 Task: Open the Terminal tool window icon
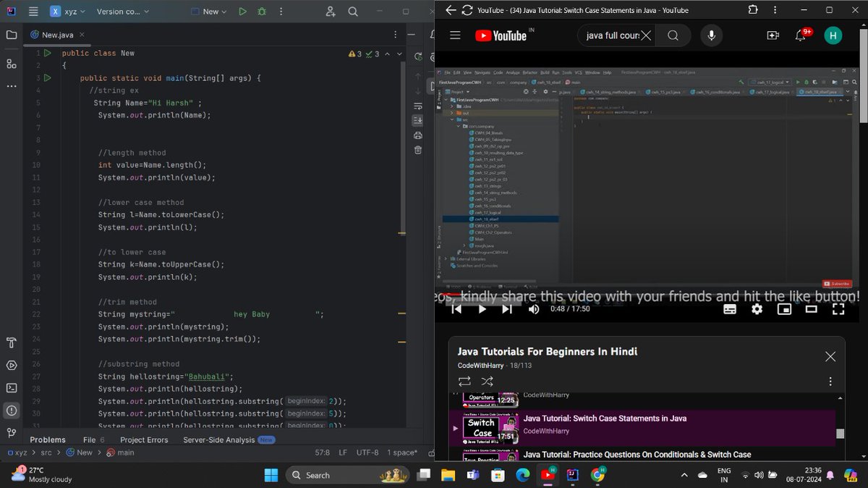click(x=12, y=387)
